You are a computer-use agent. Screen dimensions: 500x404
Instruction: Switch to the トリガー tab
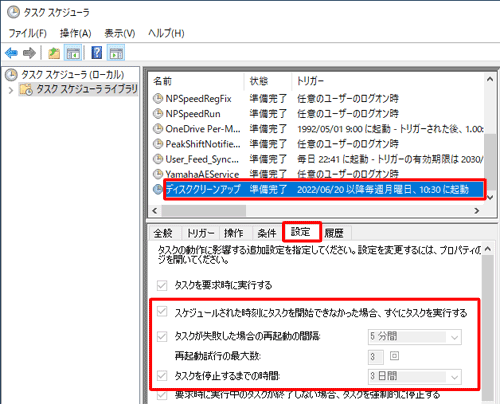200,233
